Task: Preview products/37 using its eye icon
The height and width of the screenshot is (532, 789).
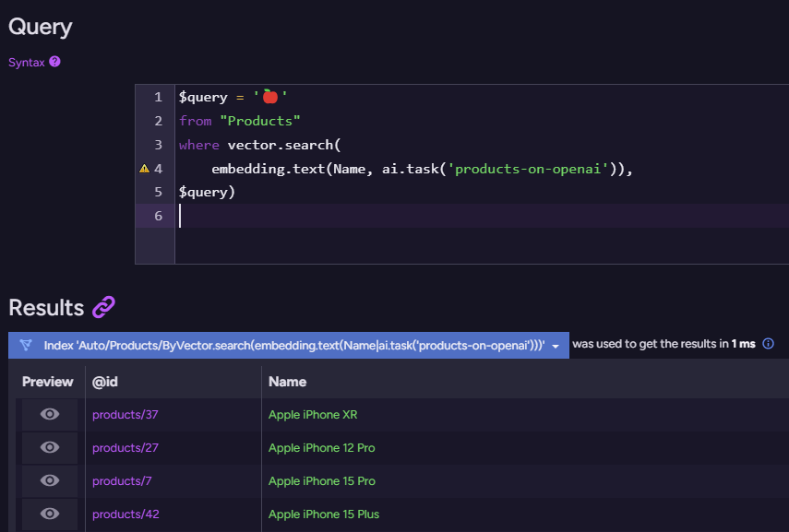Action: pyautogui.click(x=50, y=415)
